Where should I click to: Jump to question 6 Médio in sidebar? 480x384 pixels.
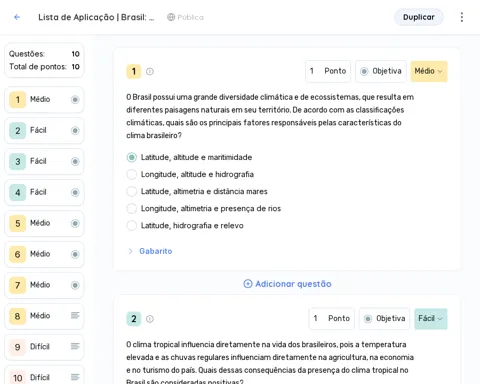(44, 254)
